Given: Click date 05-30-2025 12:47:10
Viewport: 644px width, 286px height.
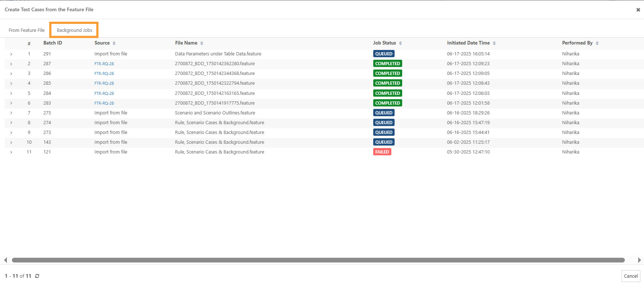Looking at the screenshot, I should [468, 152].
